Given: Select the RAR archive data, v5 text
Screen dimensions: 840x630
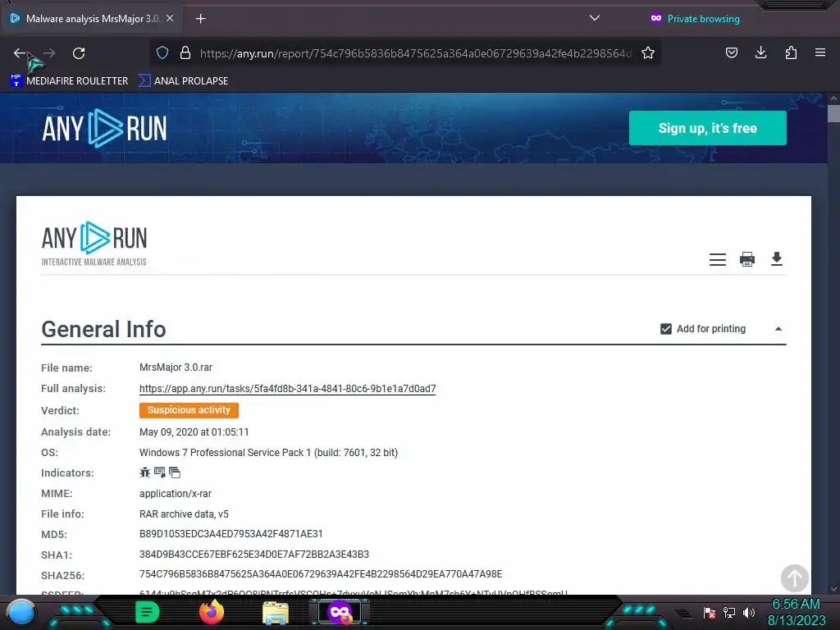Looking at the screenshot, I should (184, 514).
